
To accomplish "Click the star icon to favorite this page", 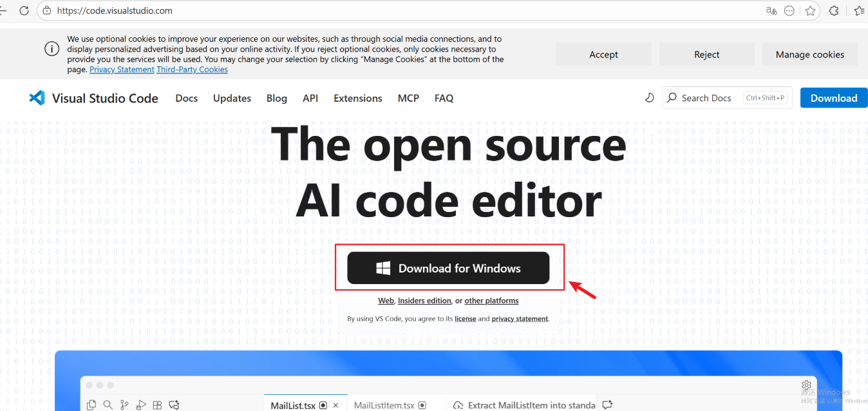I will click(x=811, y=10).
